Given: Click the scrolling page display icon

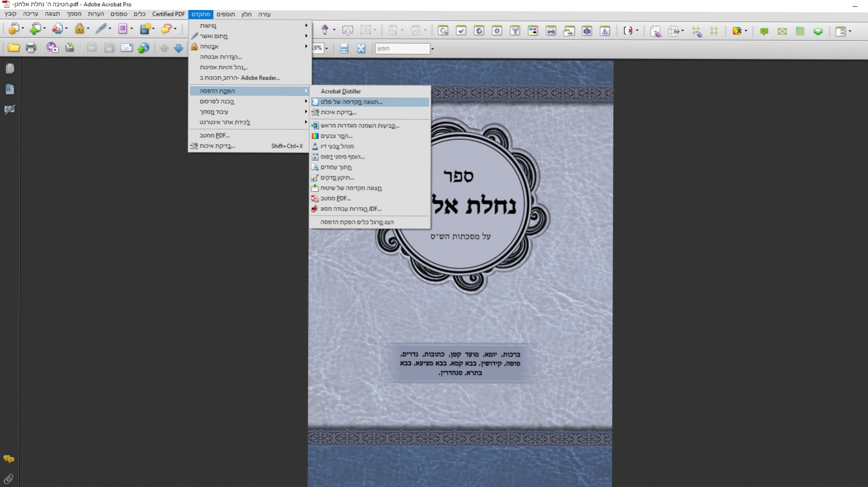Looking at the screenshot, I should pyautogui.click(x=344, y=48).
